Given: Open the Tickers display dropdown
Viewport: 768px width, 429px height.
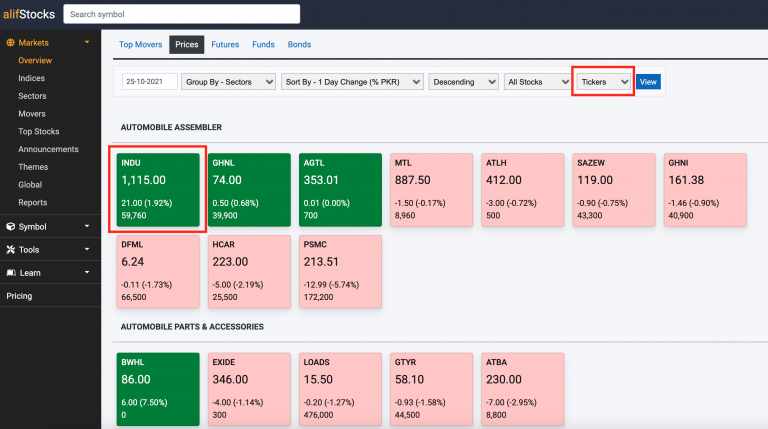Looking at the screenshot, I should 605,82.
